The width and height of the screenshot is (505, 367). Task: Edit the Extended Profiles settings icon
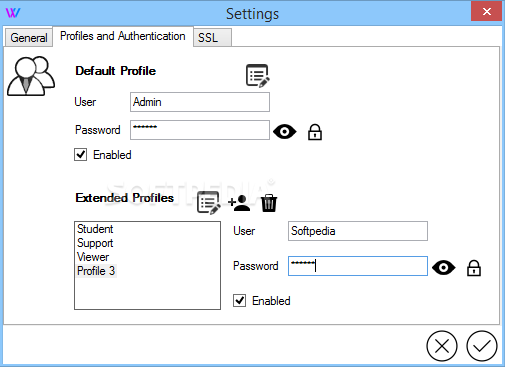click(x=209, y=202)
